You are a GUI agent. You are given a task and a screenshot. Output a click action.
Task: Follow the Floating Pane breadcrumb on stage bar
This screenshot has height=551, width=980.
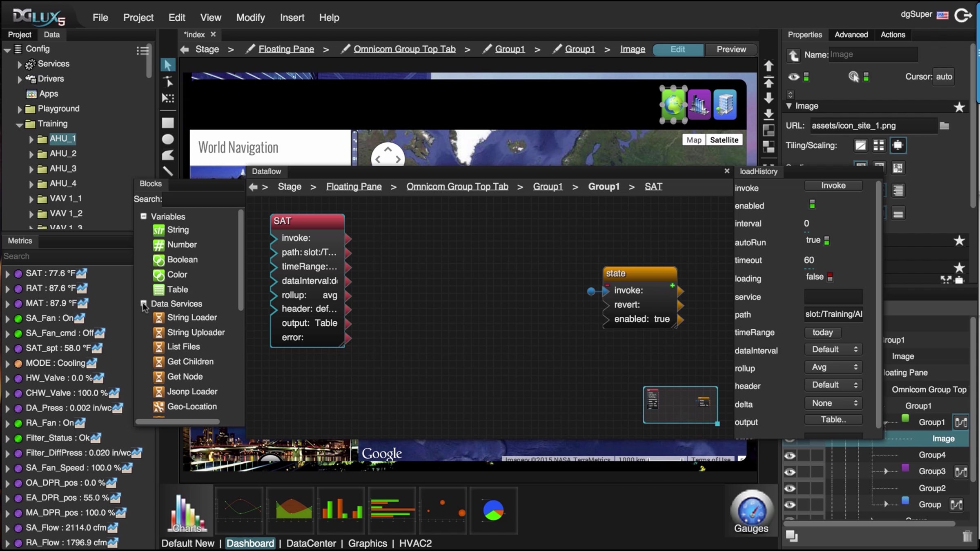[286, 49]
